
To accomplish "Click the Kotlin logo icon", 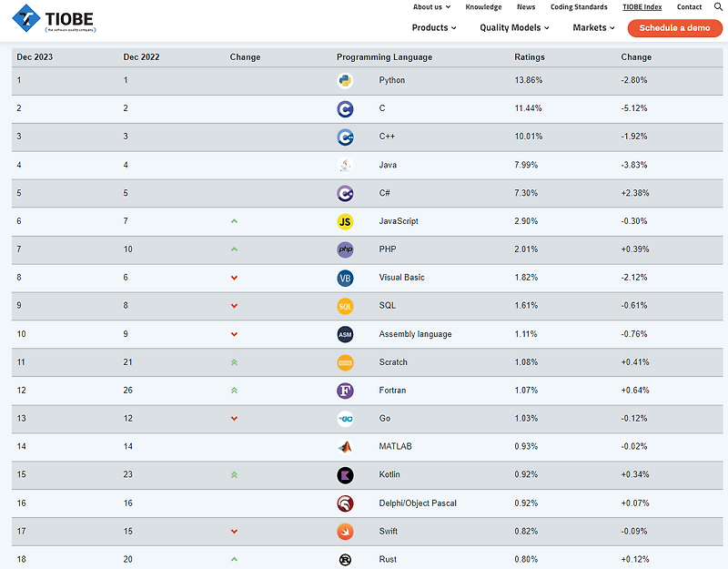I will tap(345, 475).
